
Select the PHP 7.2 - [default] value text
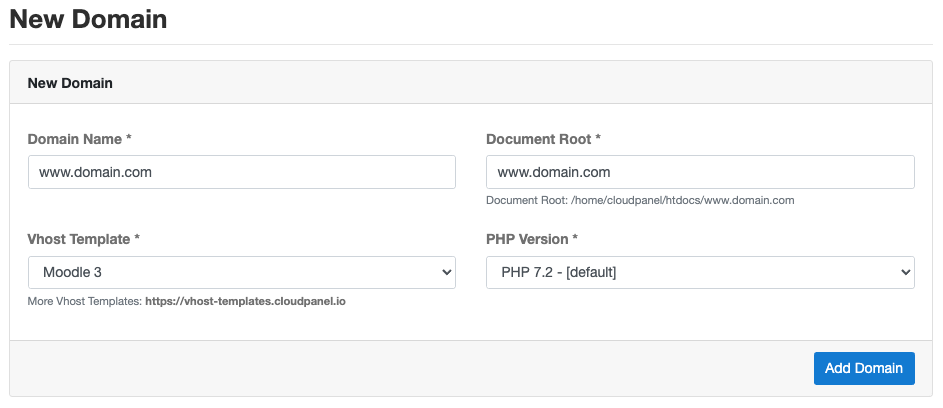pyautogui.click(x=559, y=273)
